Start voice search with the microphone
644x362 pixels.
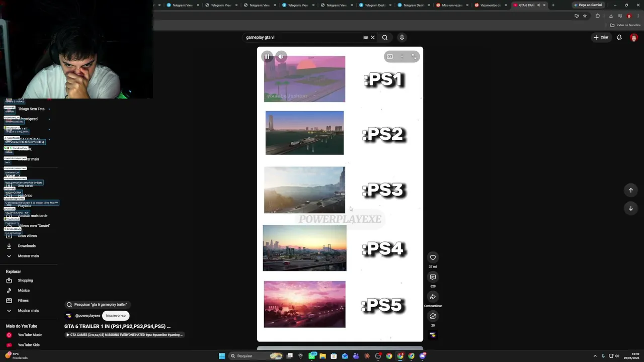(x=401, y=37)
